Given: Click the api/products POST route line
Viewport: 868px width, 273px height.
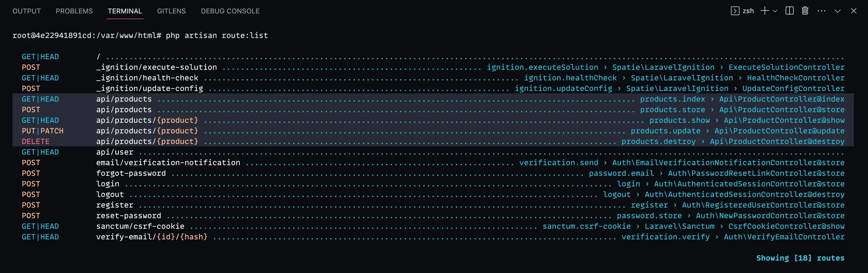Looking at the screenshot, I should [x=124, y=109].
